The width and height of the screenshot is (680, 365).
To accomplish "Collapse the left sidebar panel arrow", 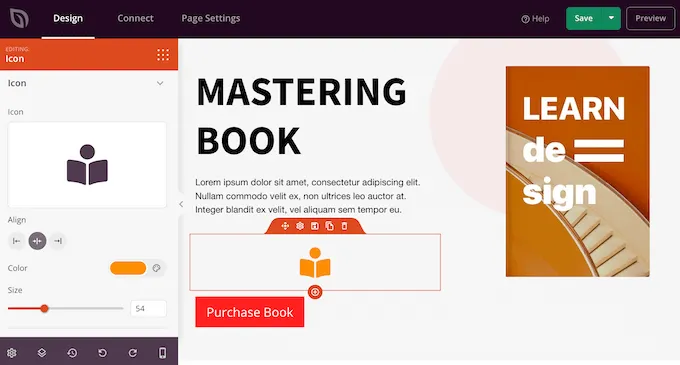I will (181, 204).
